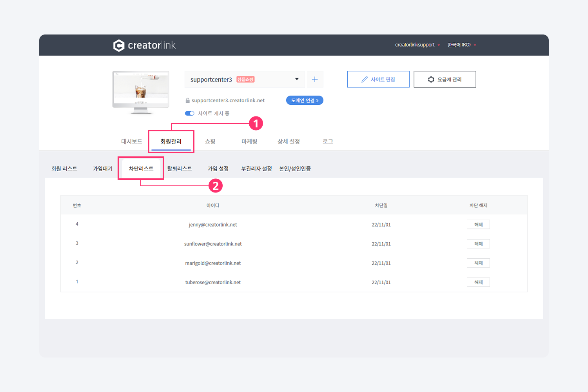Click the 도메인 연결 button
588x392 pixels.
pyautogui.click(x=305, y=100)
